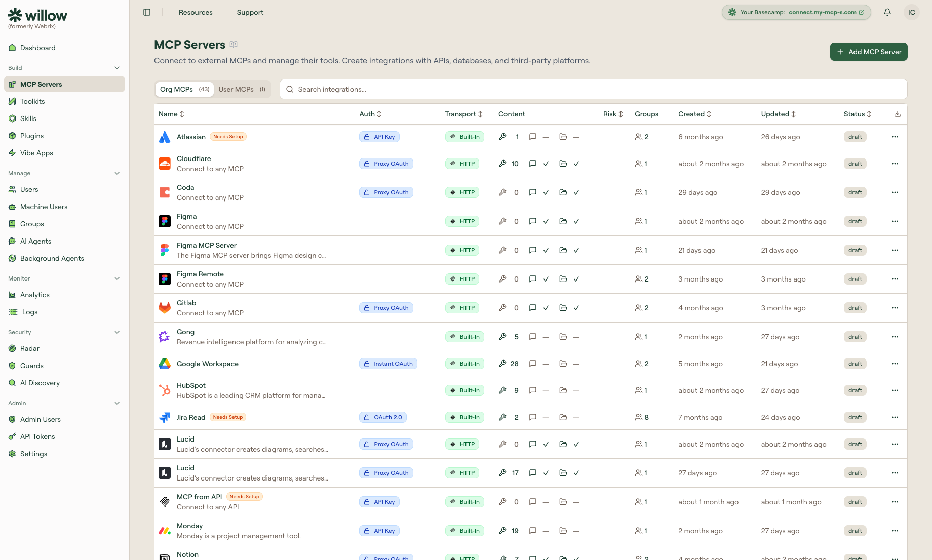Open the Atlassian row three-dot menu
932x560 pixels.
895,137
